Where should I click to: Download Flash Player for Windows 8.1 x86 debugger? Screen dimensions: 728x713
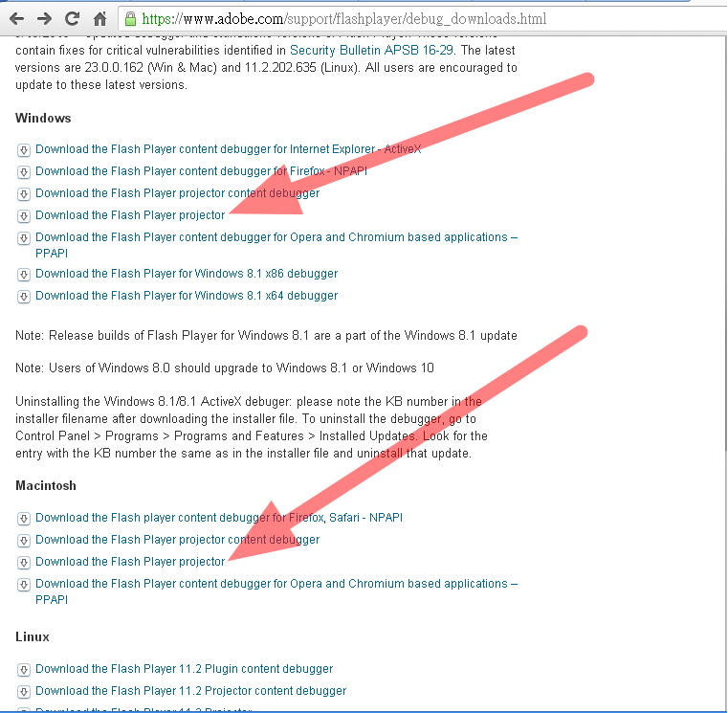click(x=187, y=274)
